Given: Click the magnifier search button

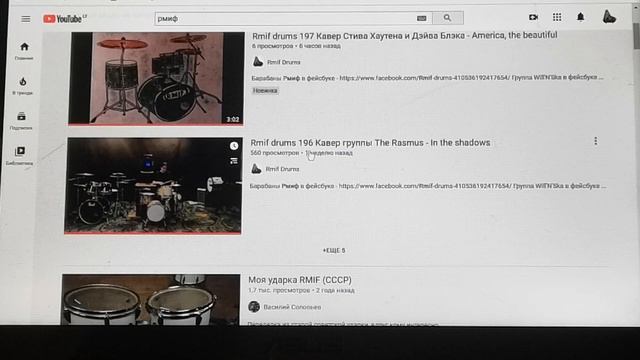Looking at the screenshot, I should tap(448, 18).
